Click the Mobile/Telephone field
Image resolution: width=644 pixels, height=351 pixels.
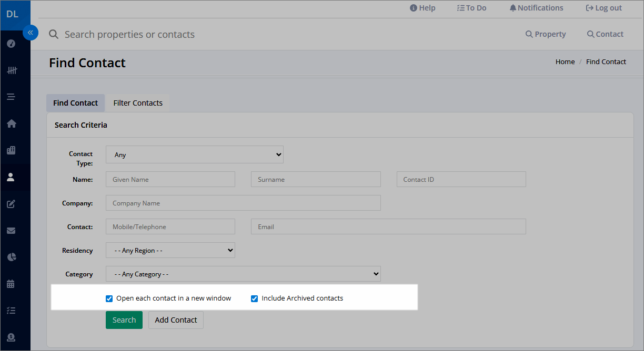[x=170, y=226]
